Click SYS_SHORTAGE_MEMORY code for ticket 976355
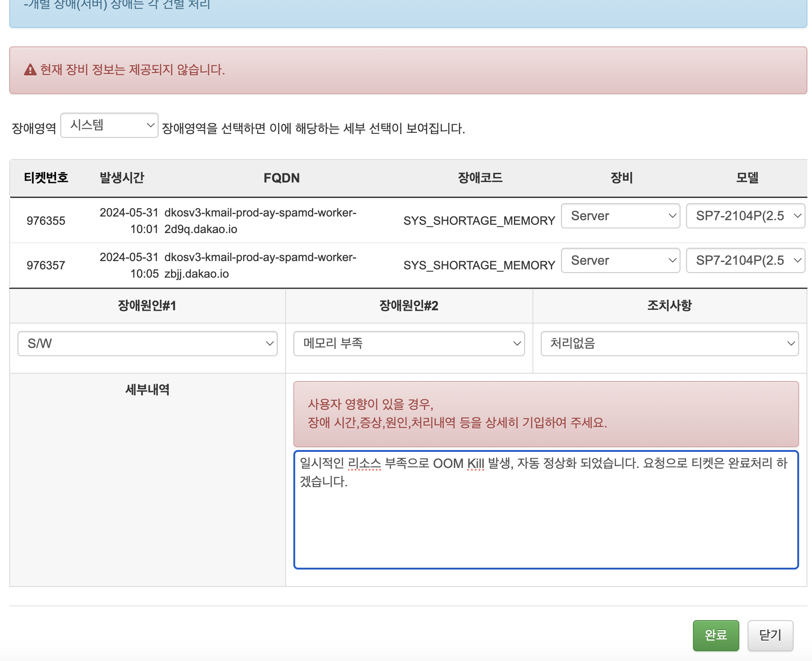812x661 pixels. [480, 221]
